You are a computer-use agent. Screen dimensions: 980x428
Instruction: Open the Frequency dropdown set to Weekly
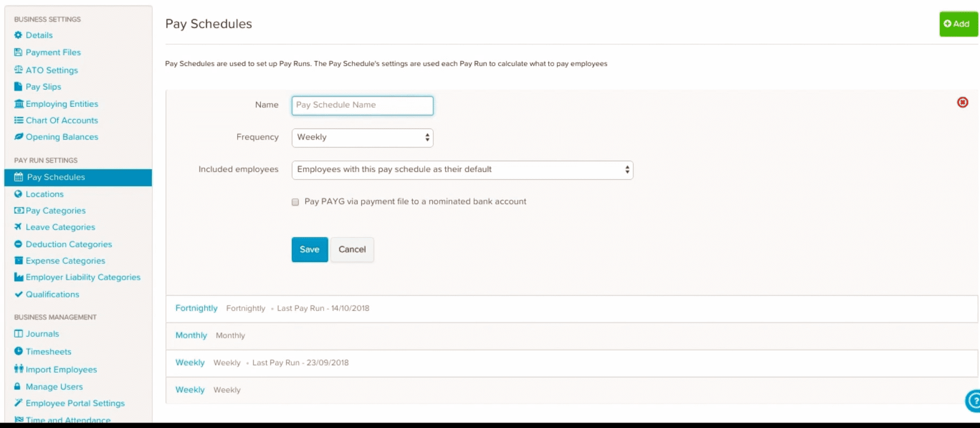[x=362, y=137]
